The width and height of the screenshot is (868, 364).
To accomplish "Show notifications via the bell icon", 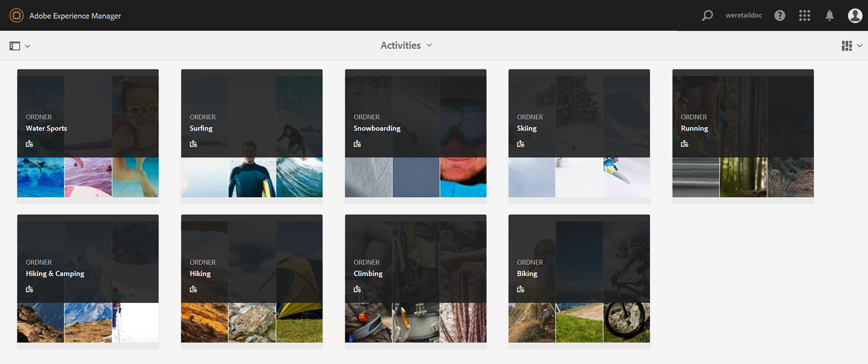I will coord(829,15).
